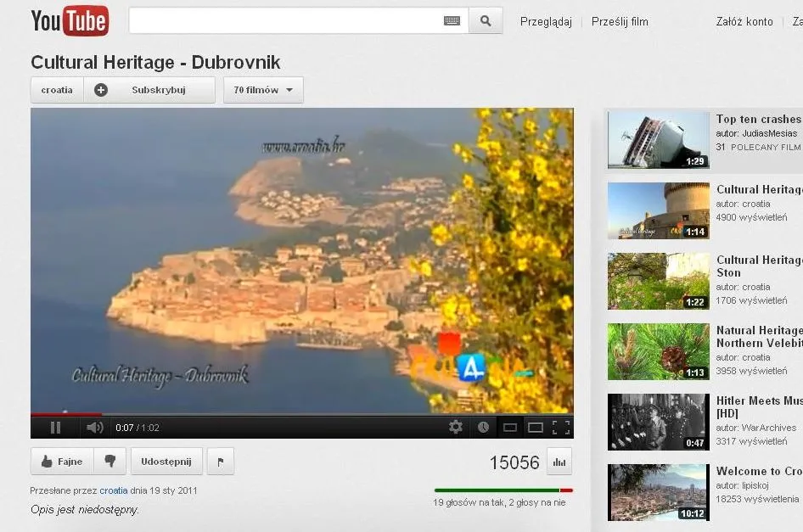The image size is (803, 532).
Task: Switch to large player size
Action: (536, 428)
